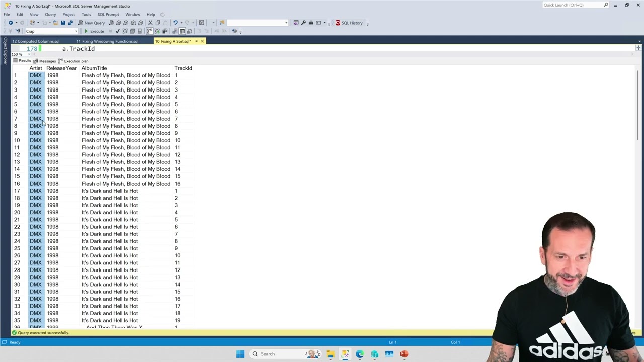Select row 35 by its row header

pos(17,320)
